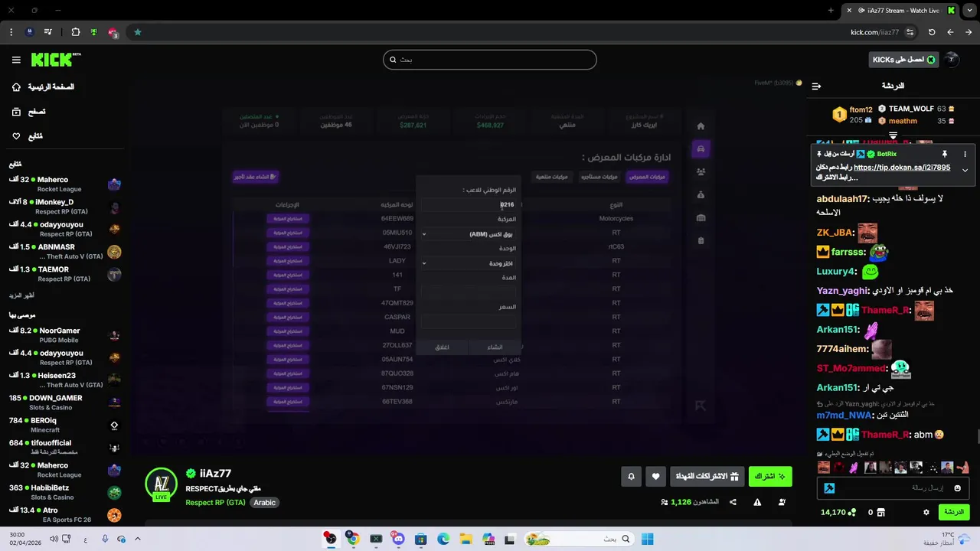Screen dimensions: 980x551
Task: Open the BEROiq Minecraft channel
Action: 65,425
